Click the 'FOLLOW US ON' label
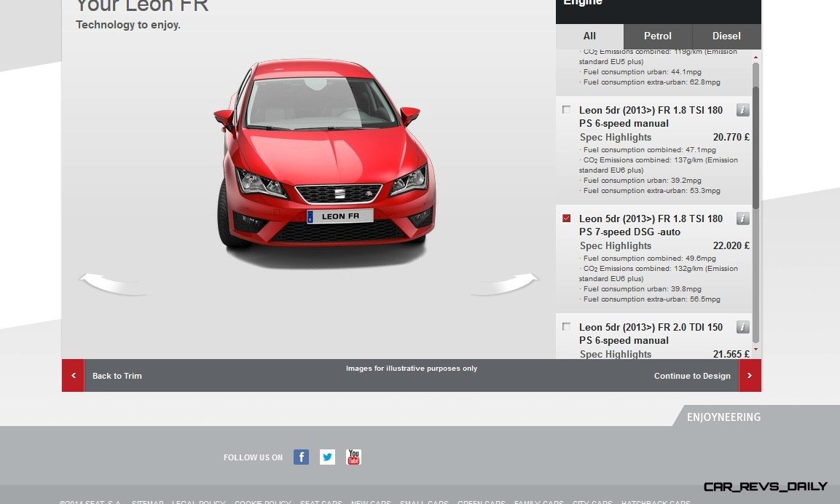The height and width of the screenshot is (504, 840). (253, 457)
